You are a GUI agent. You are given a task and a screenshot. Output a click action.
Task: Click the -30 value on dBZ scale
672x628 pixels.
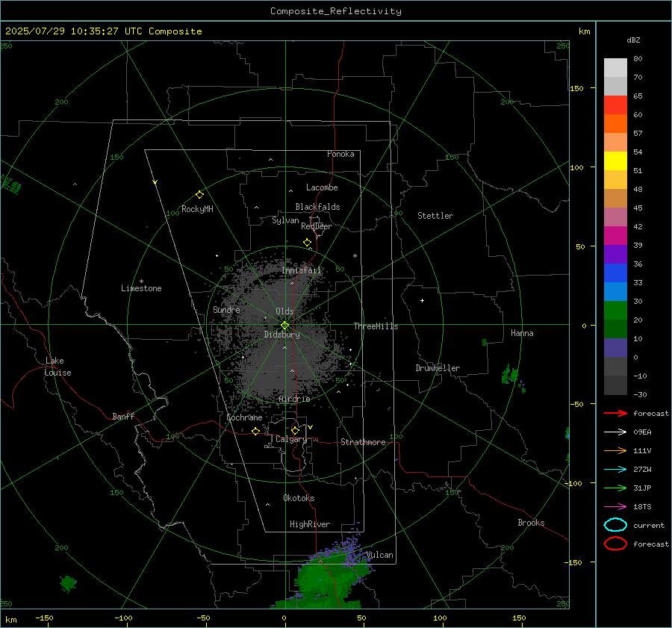[641, 394]
